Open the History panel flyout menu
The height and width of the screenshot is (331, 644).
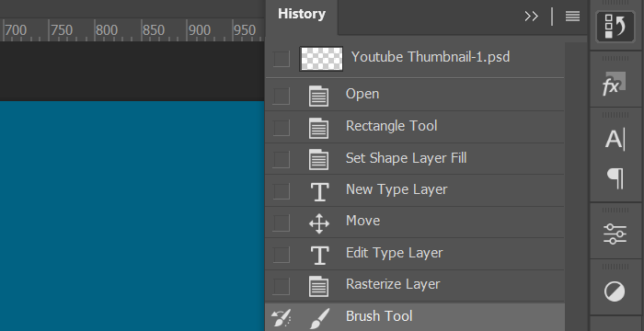pos(572,17)
